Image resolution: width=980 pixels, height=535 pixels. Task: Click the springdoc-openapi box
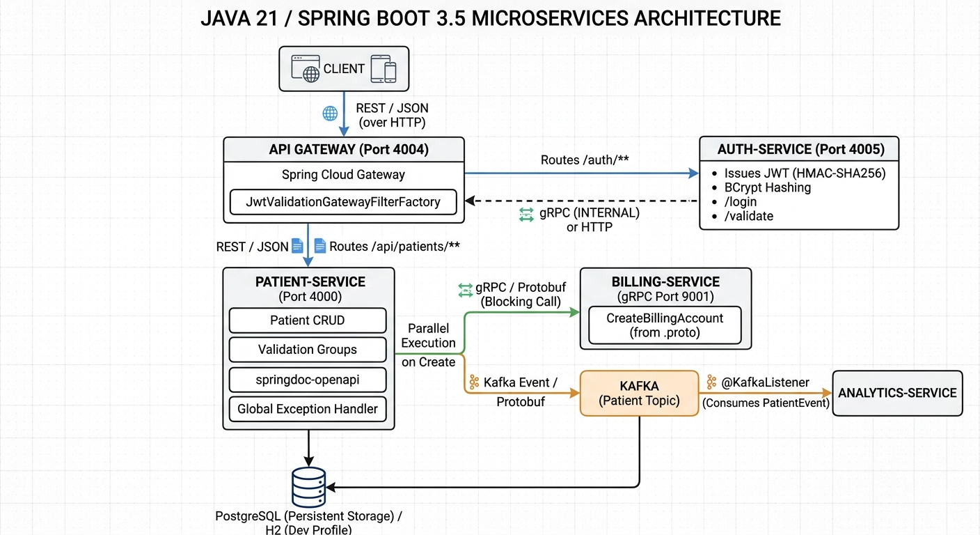(x=308, y=379)
